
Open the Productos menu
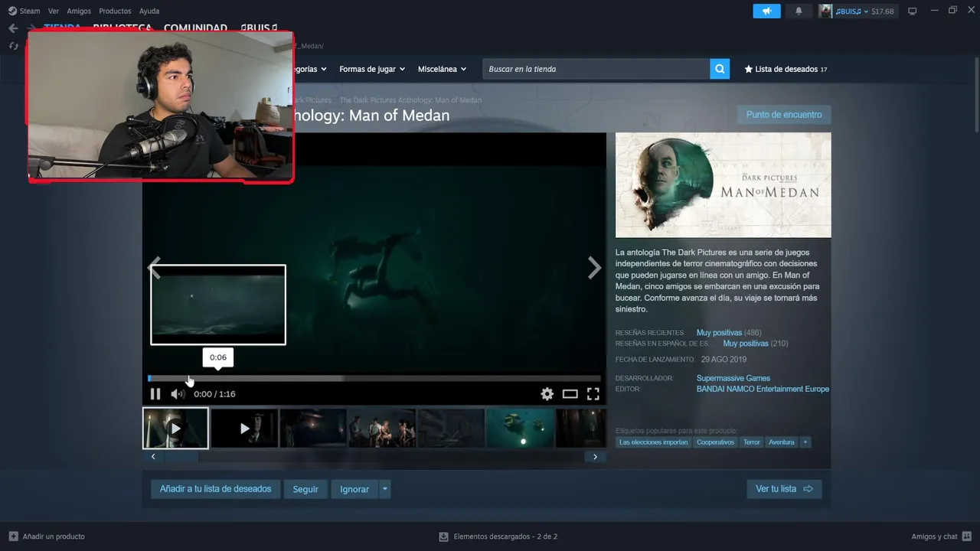click(115, 11)
